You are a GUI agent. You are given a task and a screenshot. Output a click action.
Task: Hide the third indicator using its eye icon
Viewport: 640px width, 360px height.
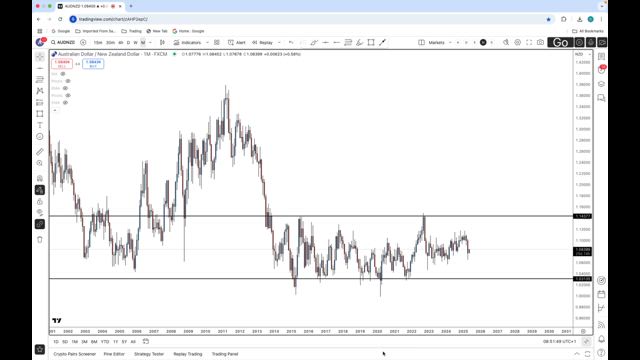pos(65,88)
